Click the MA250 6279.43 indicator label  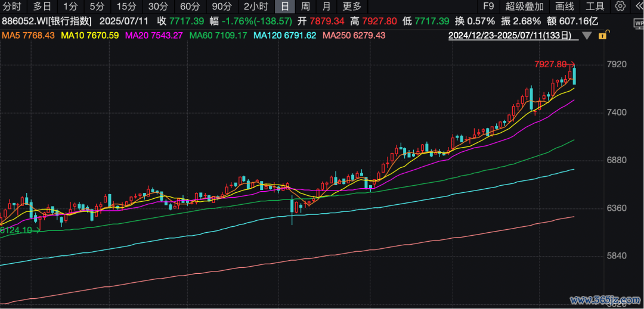pos(354,36)
